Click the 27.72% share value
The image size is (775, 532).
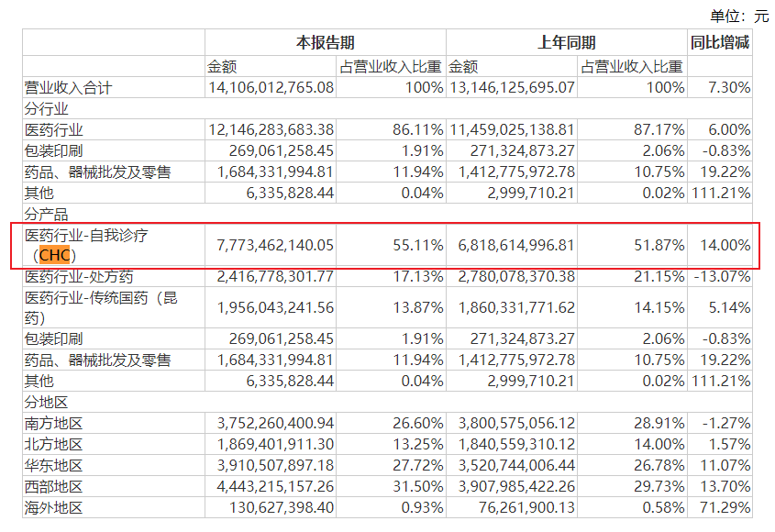pyautogui.click(x=418, y=465)
